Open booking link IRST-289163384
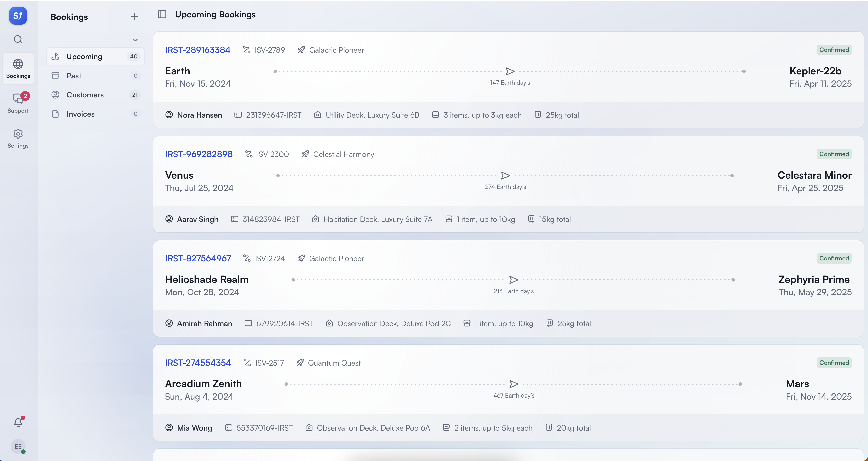This screenshot has width=868, height=461. [197, 50]
